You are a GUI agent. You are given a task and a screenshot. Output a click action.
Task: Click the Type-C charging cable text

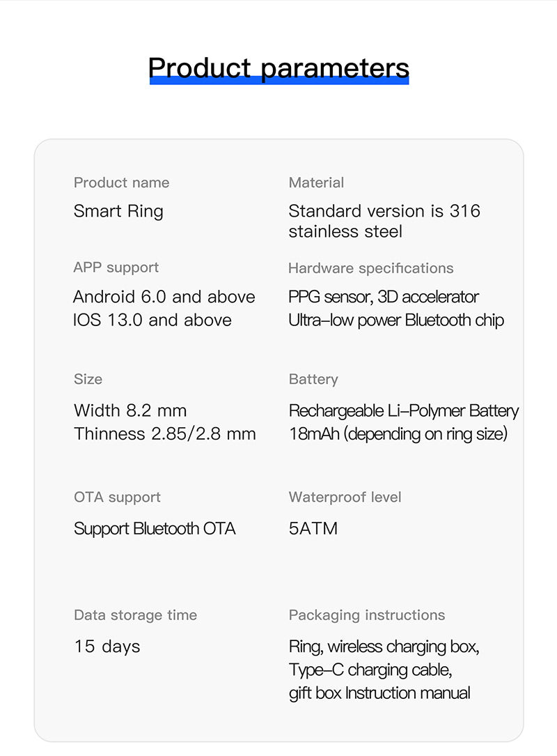pos(370,670)
